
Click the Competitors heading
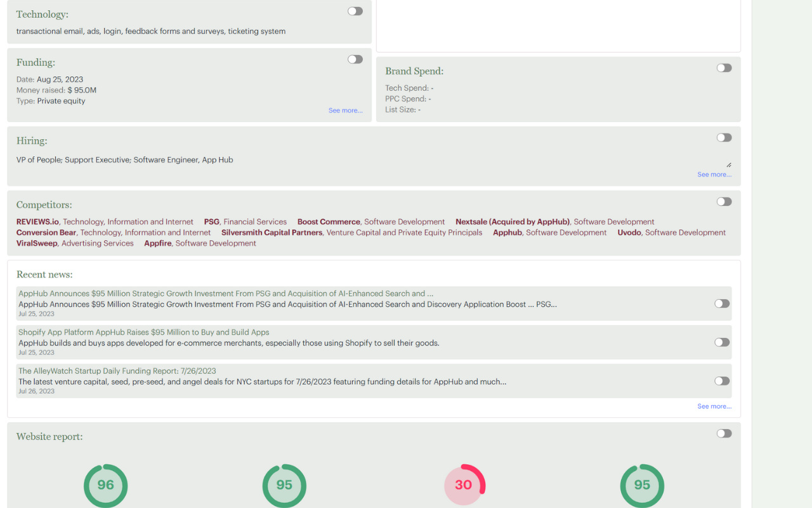point(44,204)
